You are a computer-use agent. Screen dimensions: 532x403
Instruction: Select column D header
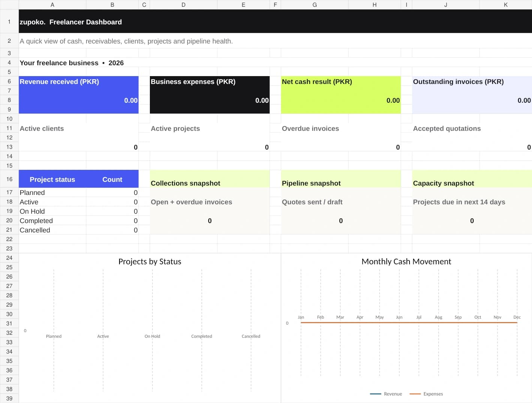tap(184, 5)
